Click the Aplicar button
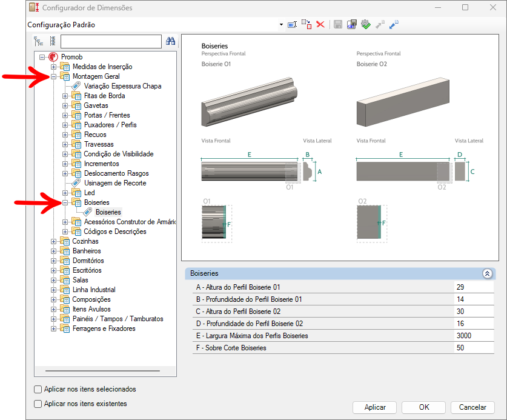 (x=375, y=407)
